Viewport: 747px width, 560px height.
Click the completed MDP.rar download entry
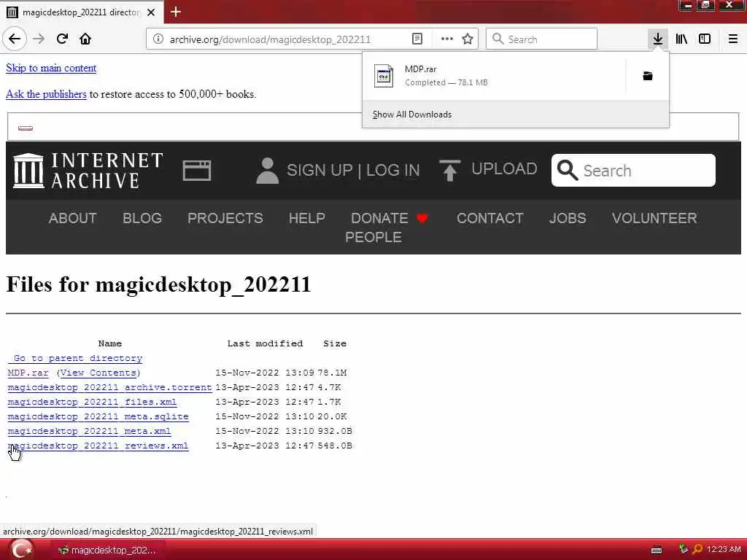point(495,76)
